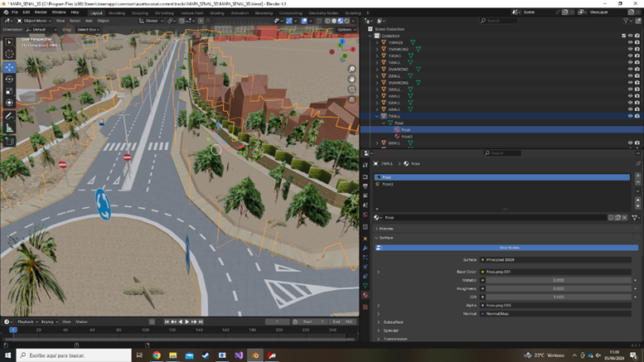Adjust the IOR value slider
The image size is (644, 362).
click(x=558, y=297)
